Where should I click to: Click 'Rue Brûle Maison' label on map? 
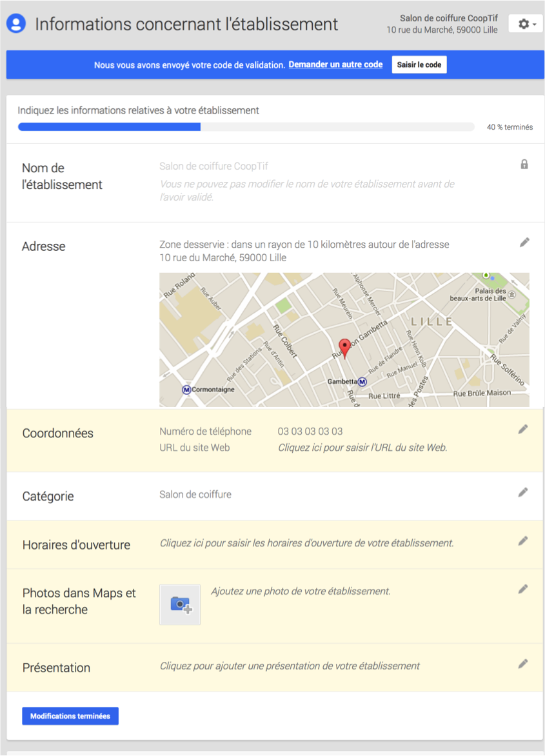point(482,393)
